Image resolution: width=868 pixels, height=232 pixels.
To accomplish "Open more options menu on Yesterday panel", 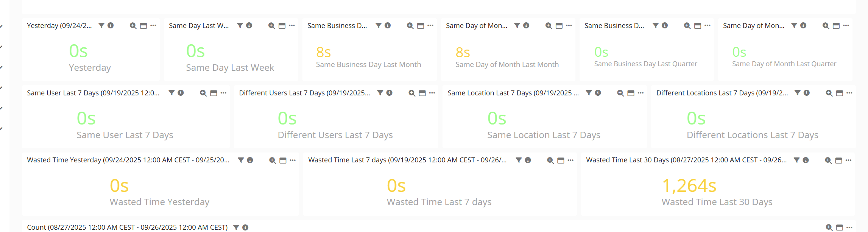I will pos(153,25).
